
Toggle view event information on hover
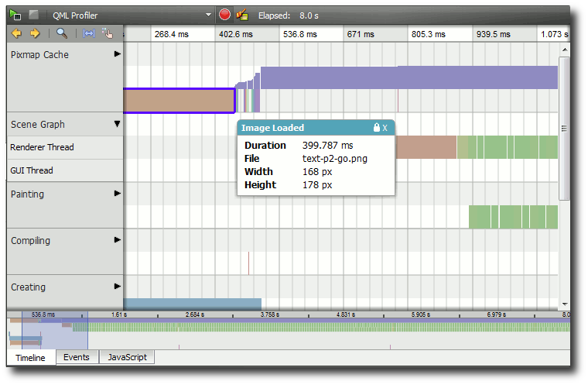[107, 33]
